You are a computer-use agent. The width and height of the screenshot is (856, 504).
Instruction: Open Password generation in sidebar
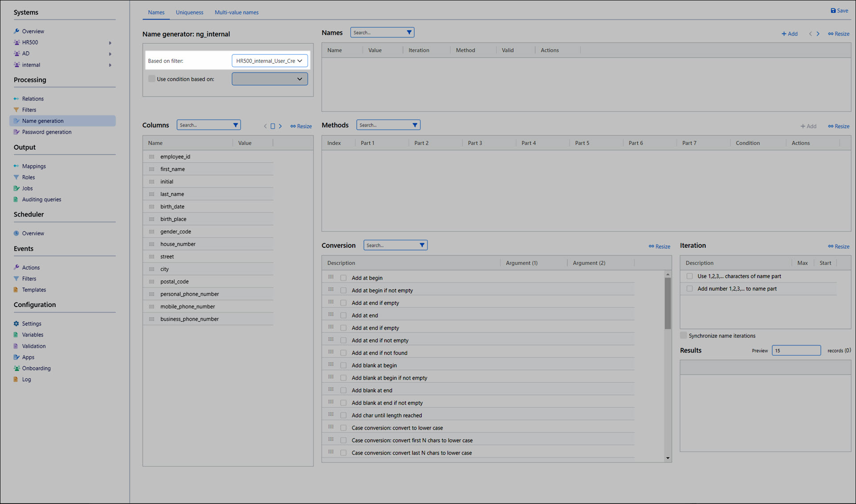coord(46,132)
